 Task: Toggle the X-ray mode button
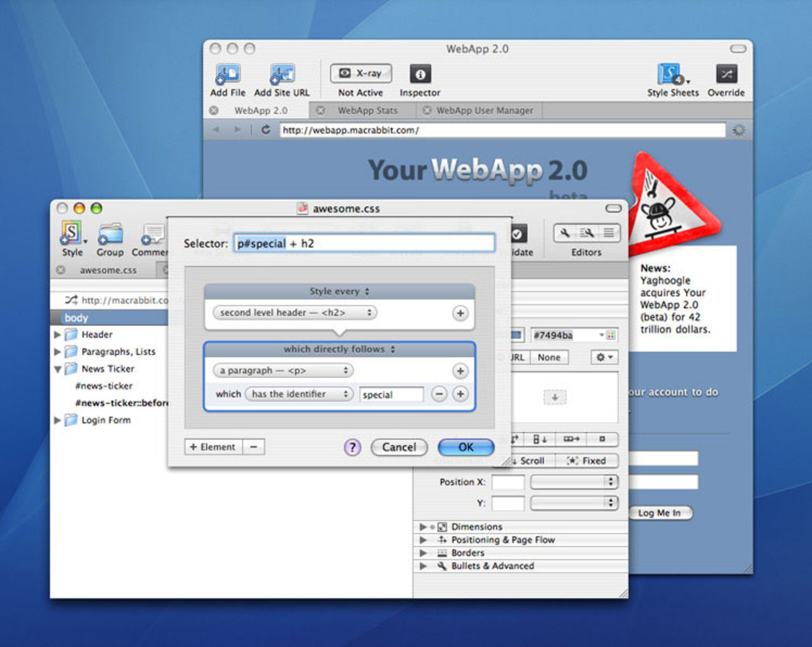tap(360, 74)
